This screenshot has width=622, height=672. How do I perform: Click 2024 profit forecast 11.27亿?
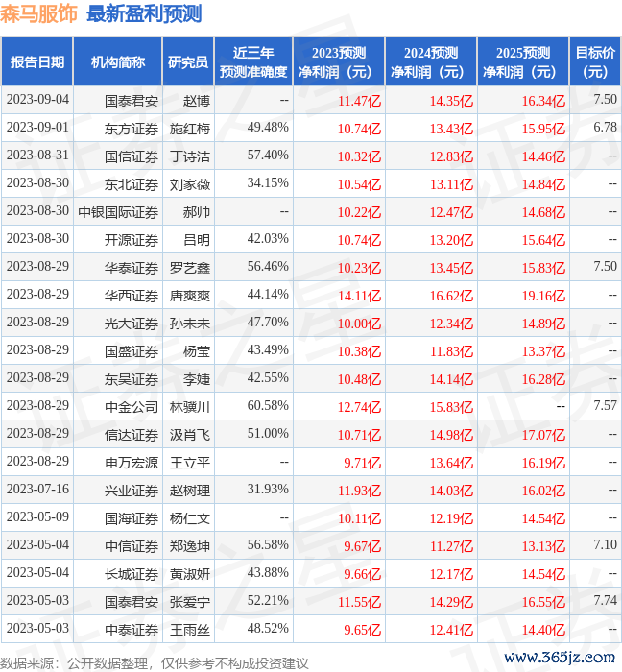point(451,546)
